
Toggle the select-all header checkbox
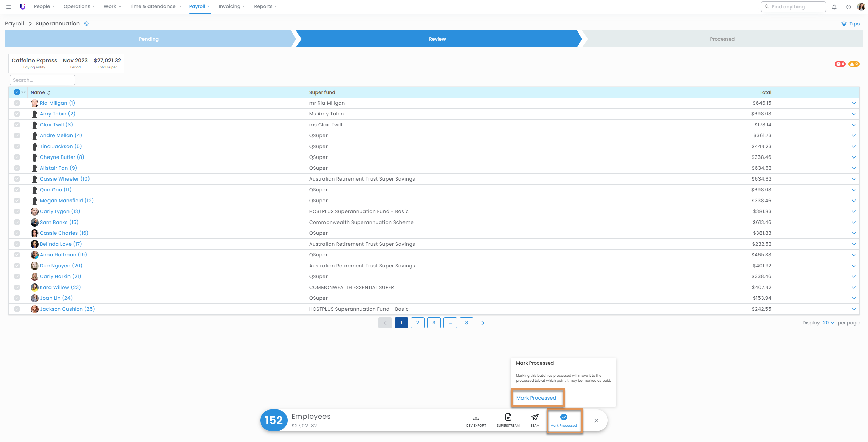[17, 92]
